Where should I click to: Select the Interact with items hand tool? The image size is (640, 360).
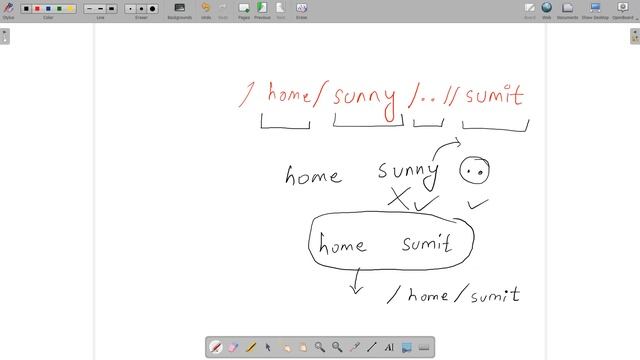(285, 347)
